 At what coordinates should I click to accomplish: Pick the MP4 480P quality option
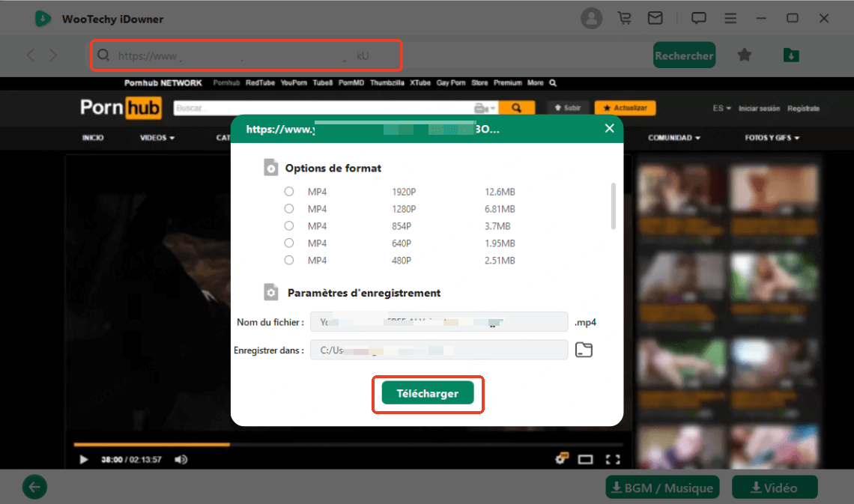coord(288,260)
